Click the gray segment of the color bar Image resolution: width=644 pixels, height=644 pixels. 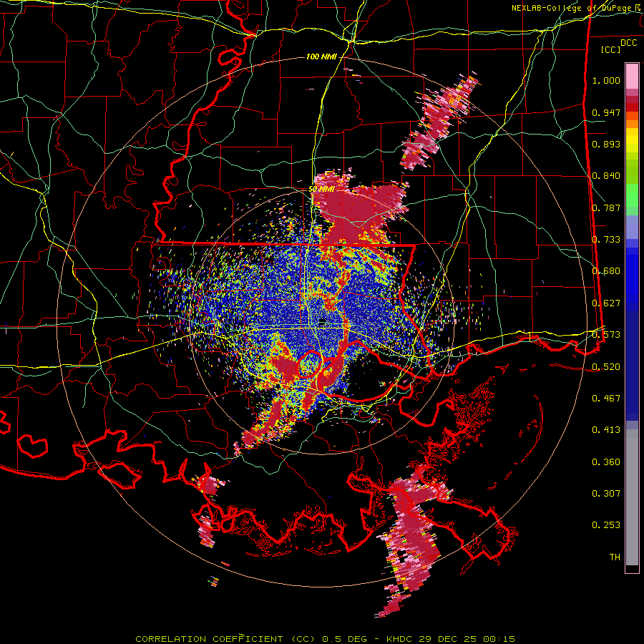pos(632,497)
